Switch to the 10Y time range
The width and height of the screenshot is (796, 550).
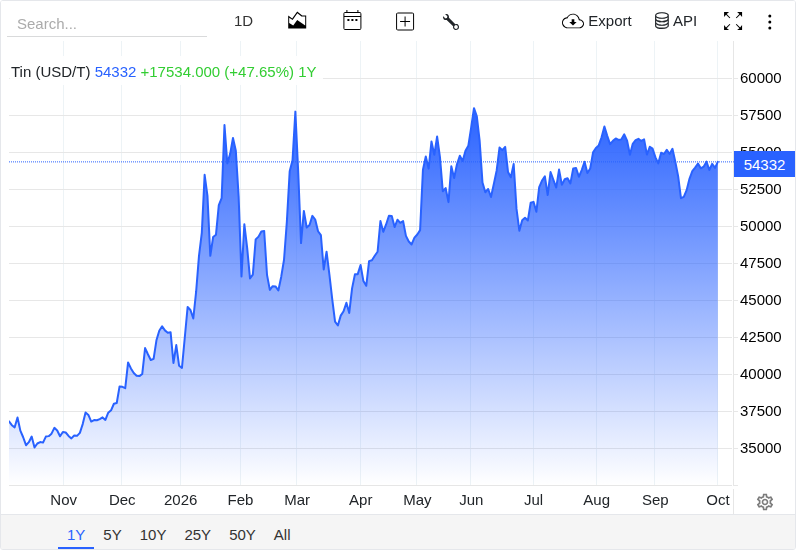[153, 535]
